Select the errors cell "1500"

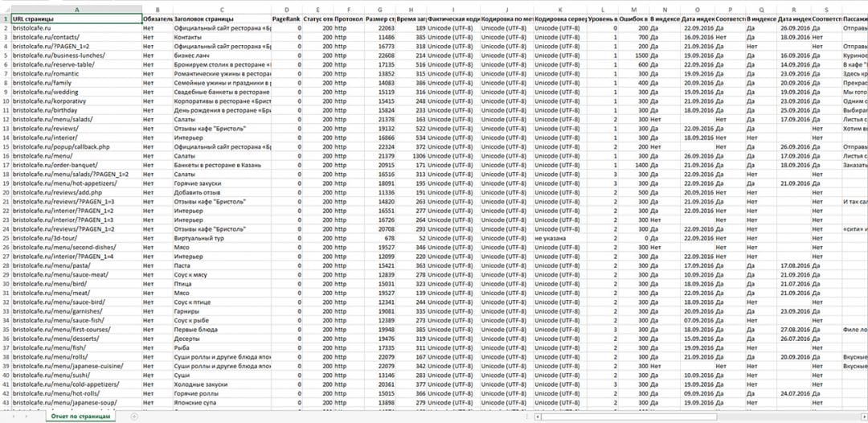point(634,55)
